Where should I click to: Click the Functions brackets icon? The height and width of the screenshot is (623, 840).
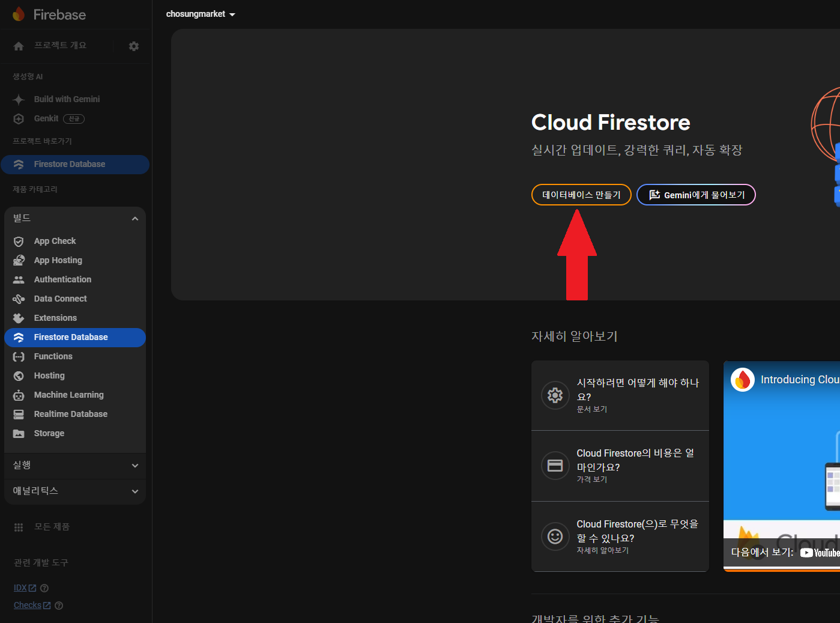(19, 357)
